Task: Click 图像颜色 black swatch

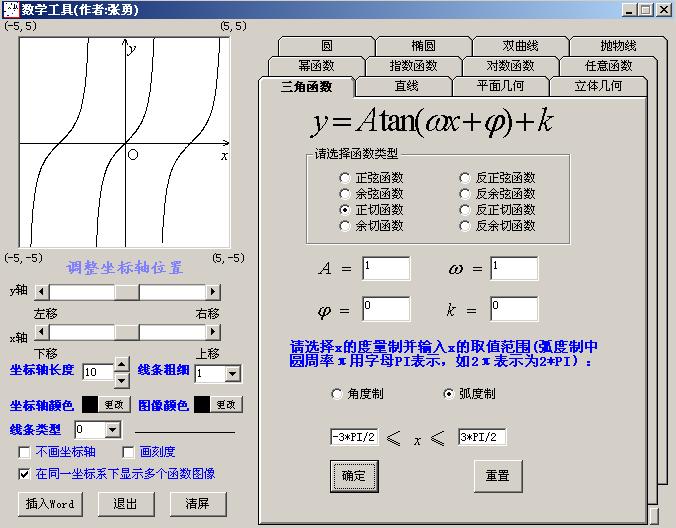Action: coord(202,404)
